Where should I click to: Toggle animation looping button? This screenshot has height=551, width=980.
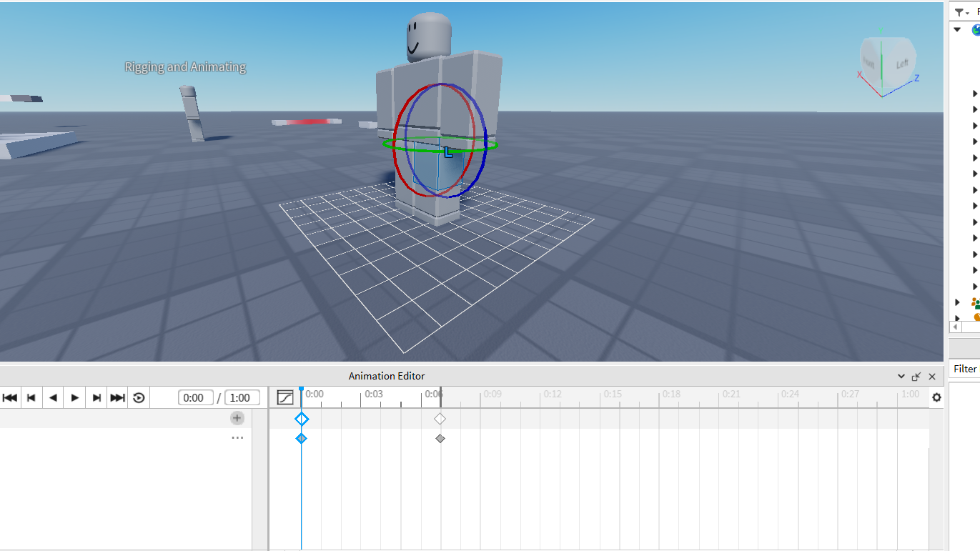coord(139,398)
